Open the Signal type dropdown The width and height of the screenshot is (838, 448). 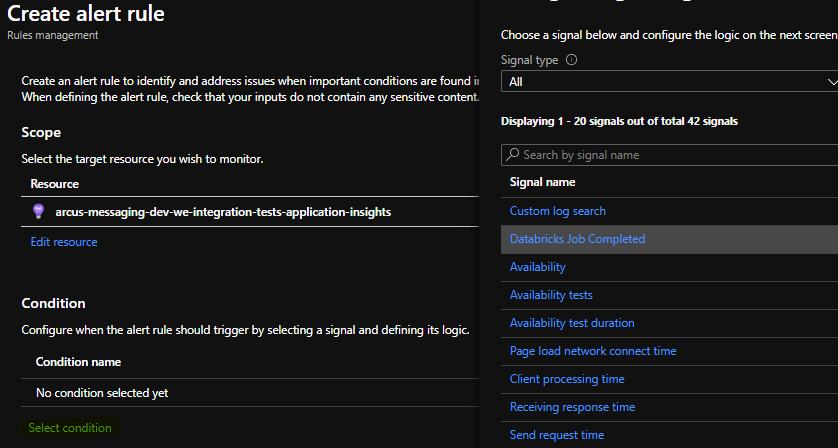(x=668, y=82)
